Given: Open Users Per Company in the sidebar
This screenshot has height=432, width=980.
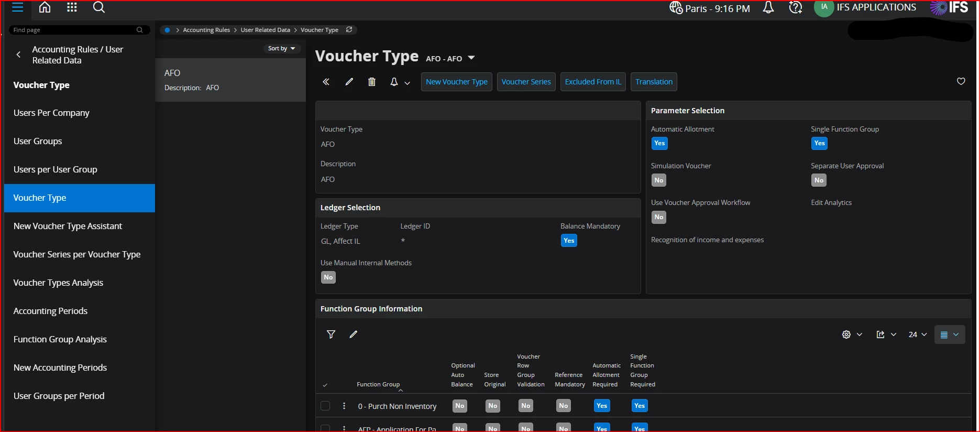Looking at the screenshot, I should pos(51,113).
